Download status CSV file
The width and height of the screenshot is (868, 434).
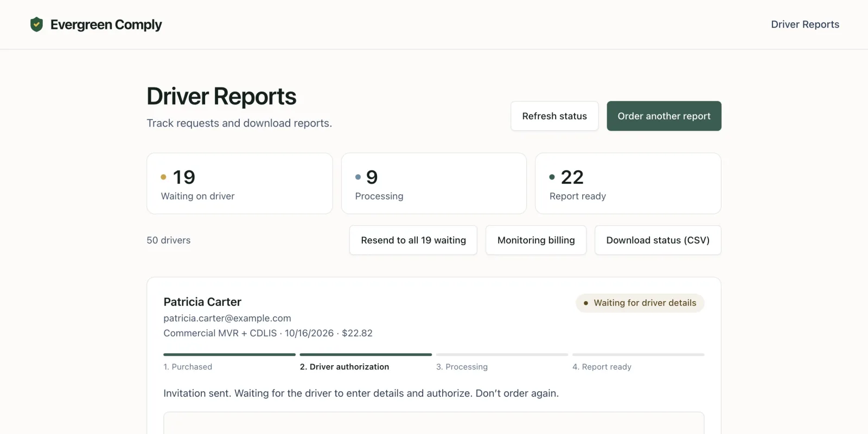[x=658, y=240]
